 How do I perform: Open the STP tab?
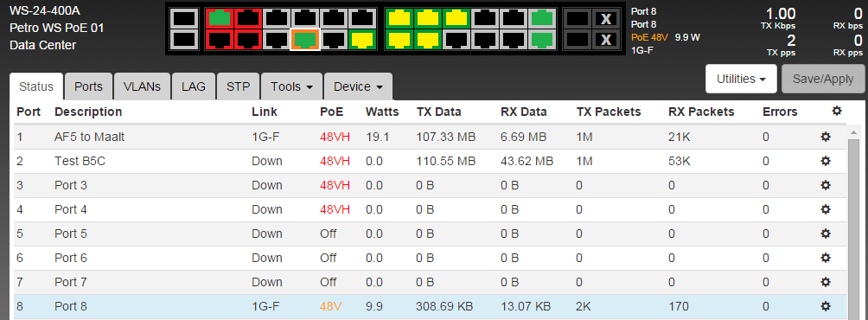tap(238, 87)
